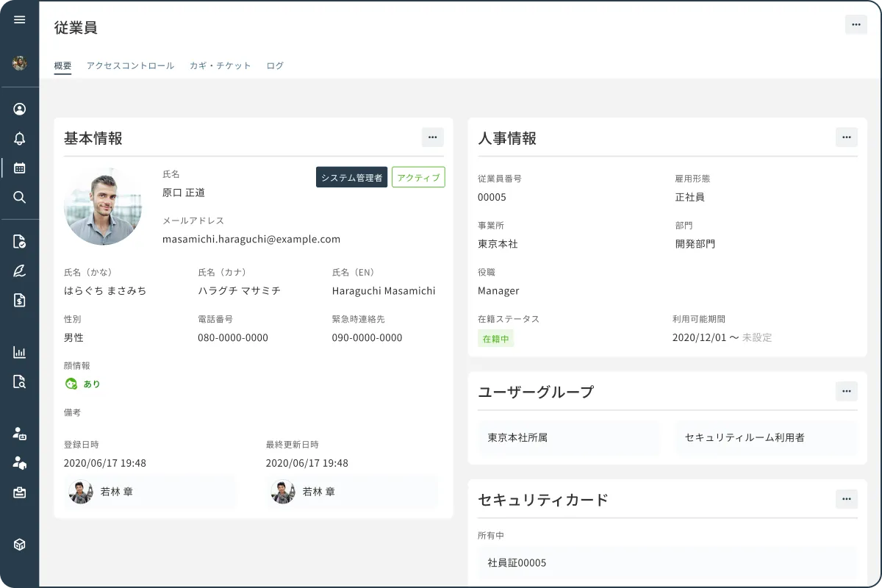Switch to カギ・チケット tab
Image resolution: width=882 pixels, height=588 pixels.
pyautogui.click(x=220, y=65)
